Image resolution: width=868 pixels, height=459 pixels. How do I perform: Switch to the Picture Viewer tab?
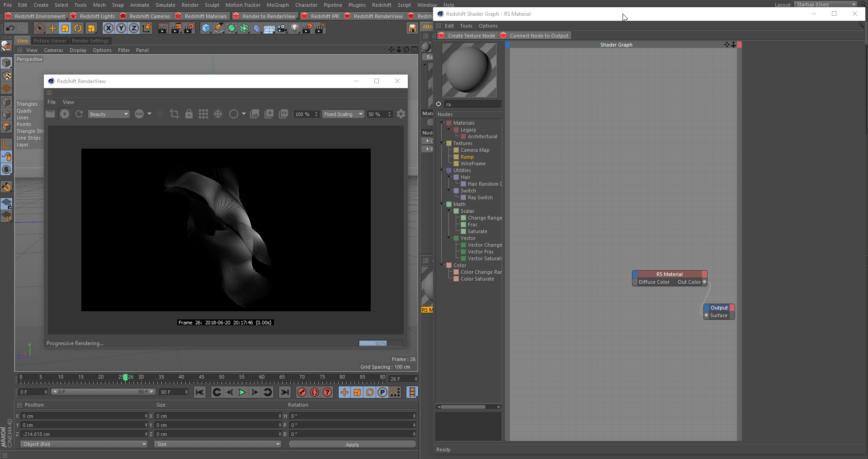pyautogui.click(x=50, y=41)
